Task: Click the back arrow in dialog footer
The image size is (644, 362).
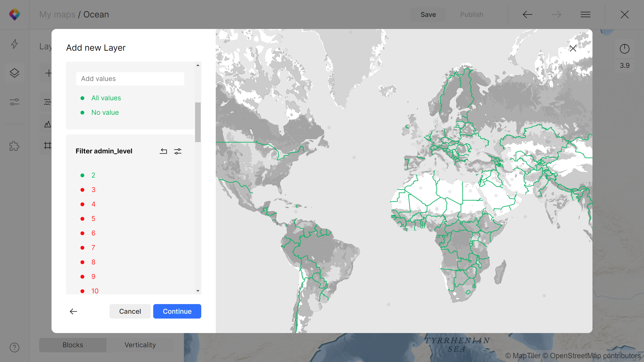Action: coord(73,311)
